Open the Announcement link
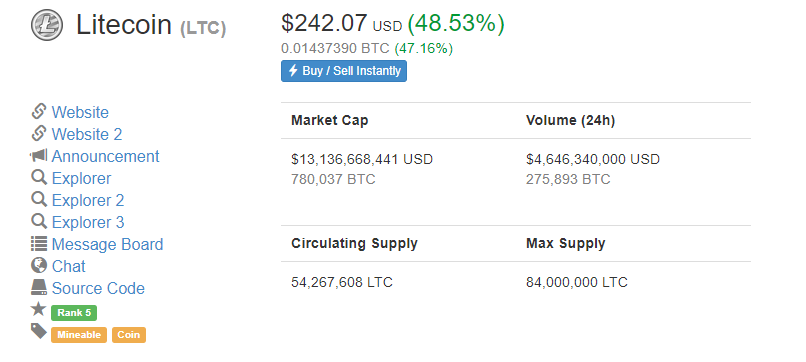This screenshot has width=806, height=362. pos(105,156)
